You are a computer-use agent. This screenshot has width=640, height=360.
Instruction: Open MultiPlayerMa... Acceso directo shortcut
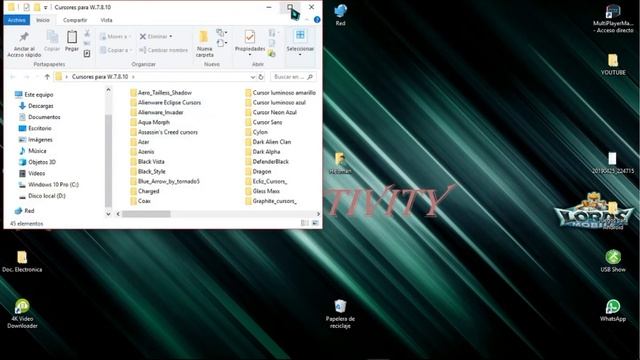coord(613,19)
